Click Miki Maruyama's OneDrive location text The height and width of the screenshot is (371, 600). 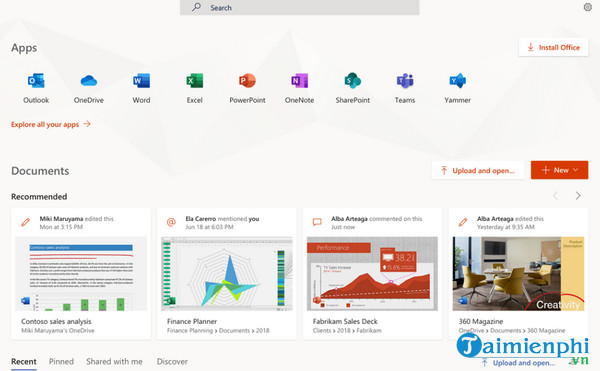(58, 330)
